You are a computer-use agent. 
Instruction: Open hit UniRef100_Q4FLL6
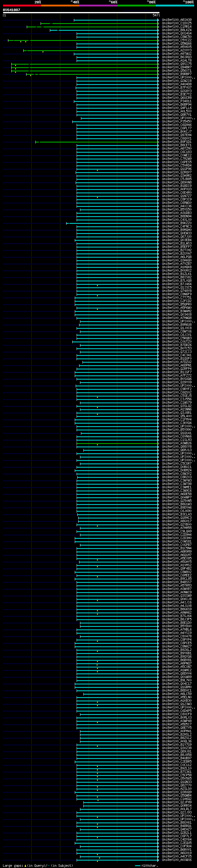[176, 108]
